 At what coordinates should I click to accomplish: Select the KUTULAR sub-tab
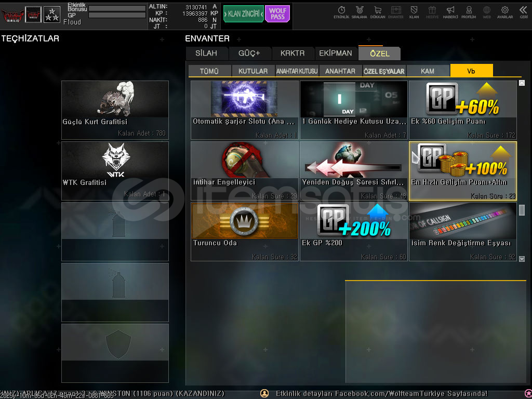point(253,71)
